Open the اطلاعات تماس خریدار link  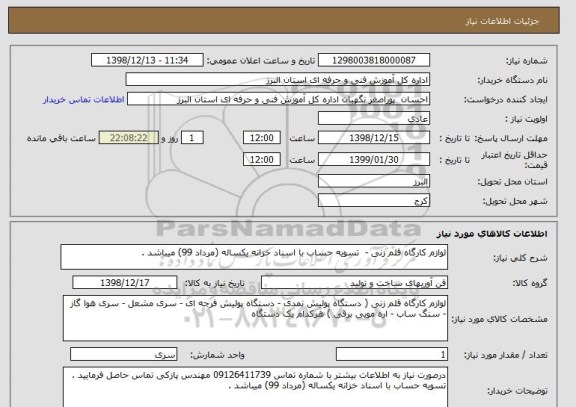(x=84, y=100)
